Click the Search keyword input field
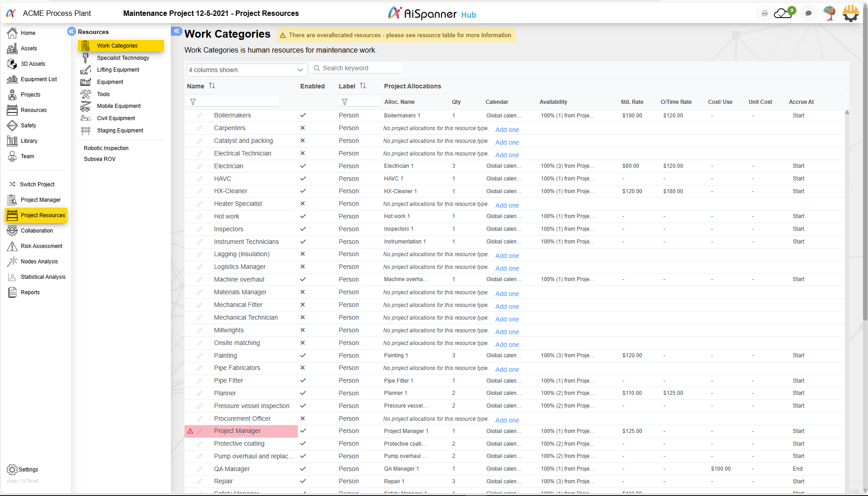868x496 pixels. click(361, 68)
